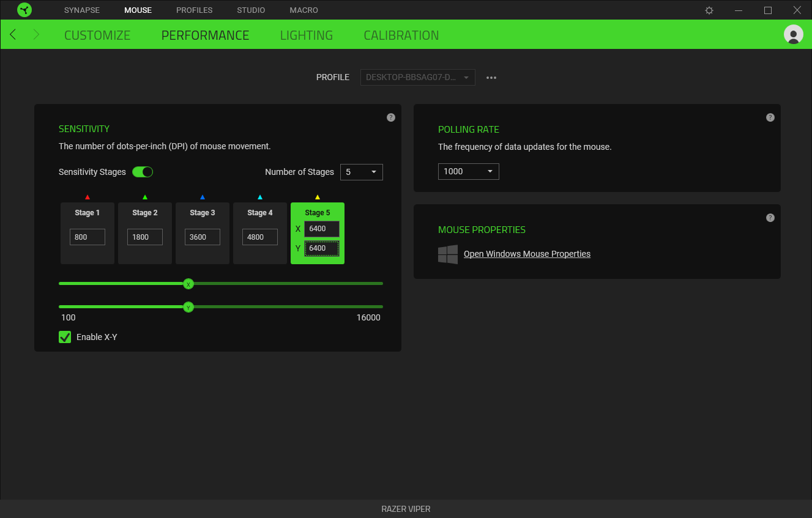The image size is (812, 518).
Task: Click the red Stage 1 indicator triangle
Action: [x=88, y=197]
